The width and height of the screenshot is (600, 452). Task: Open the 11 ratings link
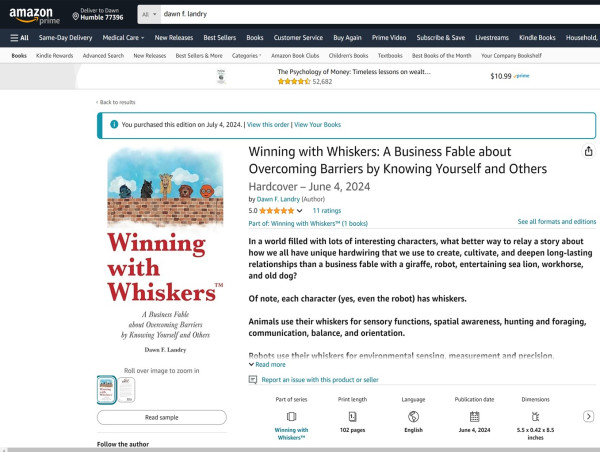pos(327,210)
